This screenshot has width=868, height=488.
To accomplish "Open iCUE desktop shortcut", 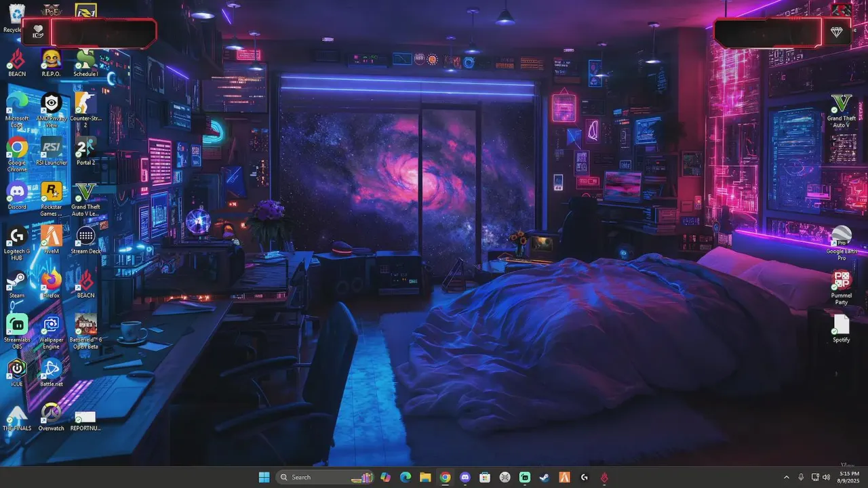I will click(16, 373).
